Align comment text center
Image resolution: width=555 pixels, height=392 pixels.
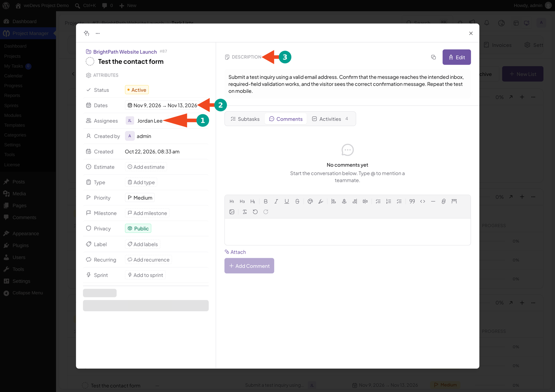[344, 201]
